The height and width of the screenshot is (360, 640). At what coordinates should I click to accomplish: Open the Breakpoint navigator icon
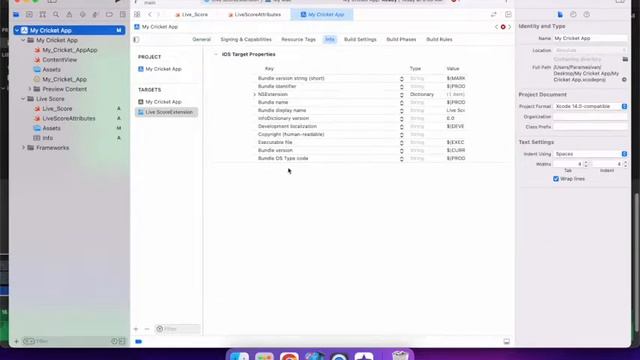(x=109, y=14)
